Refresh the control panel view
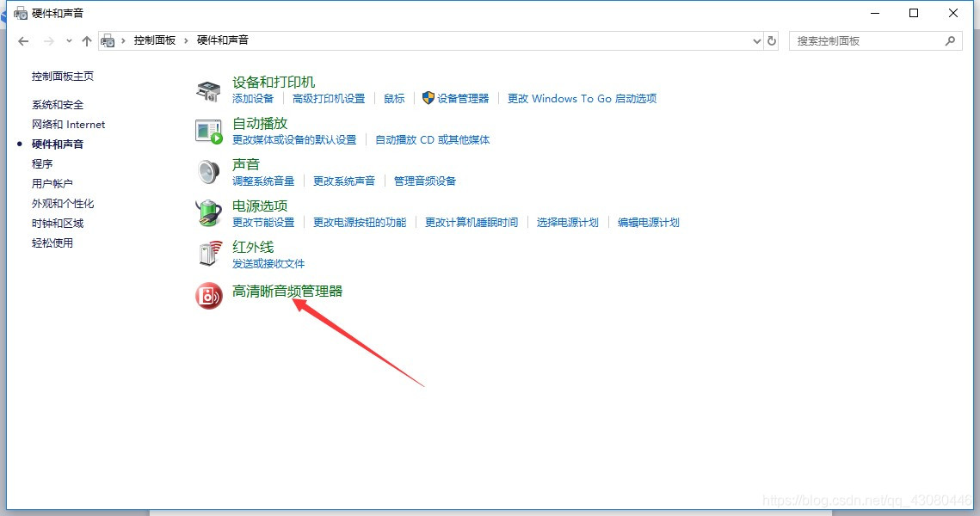This screenshot has height=516, width=980. (x=772, y=40)
